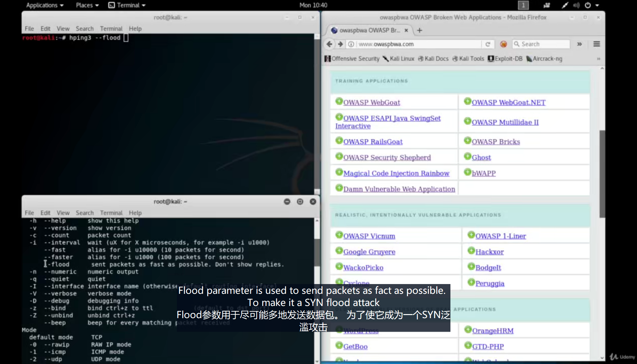
Task: Open the OWASP Security Shepherd link
Action: (x=387, y=158)
